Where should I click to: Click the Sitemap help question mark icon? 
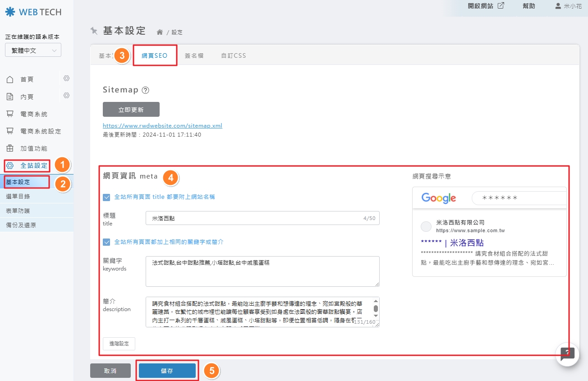point(145,90)
